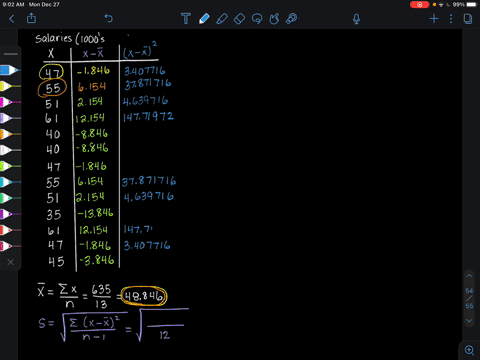Pick the white favorite pen

(x=10, y=150)
